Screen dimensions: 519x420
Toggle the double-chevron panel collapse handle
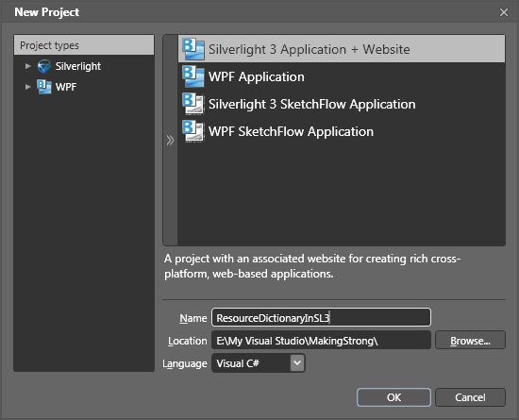(170, 140)
